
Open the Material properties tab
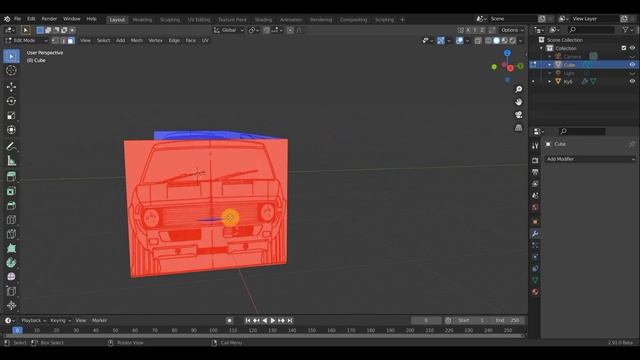tap(535, 292)
